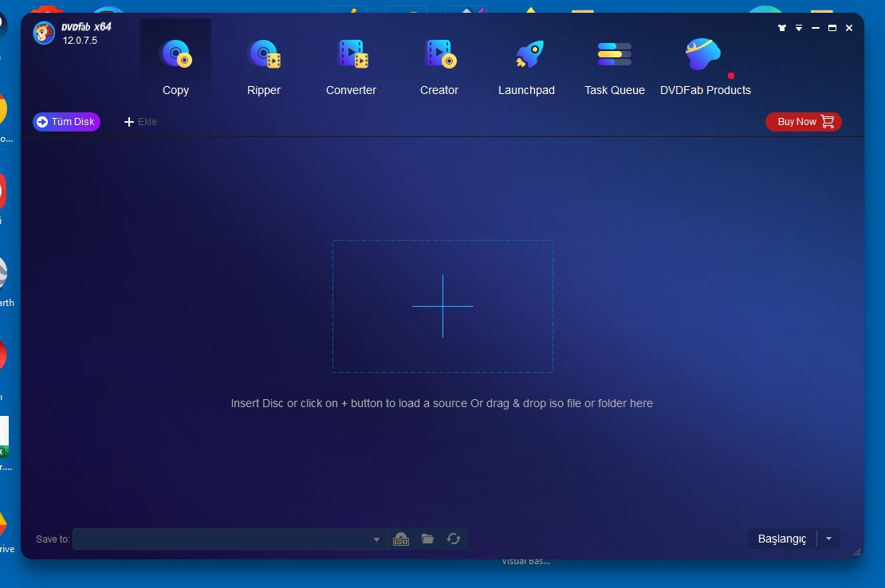Minimize the DVDFab window
Screen dimensions: 885x588
tap(816, 28)
